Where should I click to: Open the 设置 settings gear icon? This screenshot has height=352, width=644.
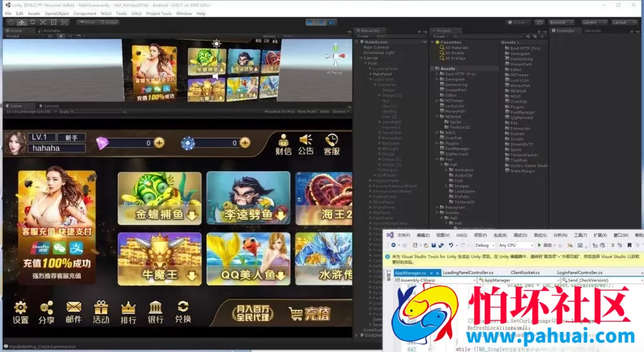click(x=21, y=312)
